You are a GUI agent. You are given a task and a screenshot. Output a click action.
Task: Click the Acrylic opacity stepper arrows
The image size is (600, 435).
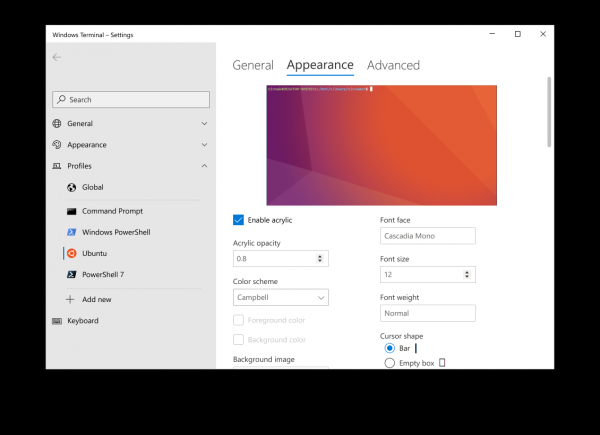click(x=320, y=258)
